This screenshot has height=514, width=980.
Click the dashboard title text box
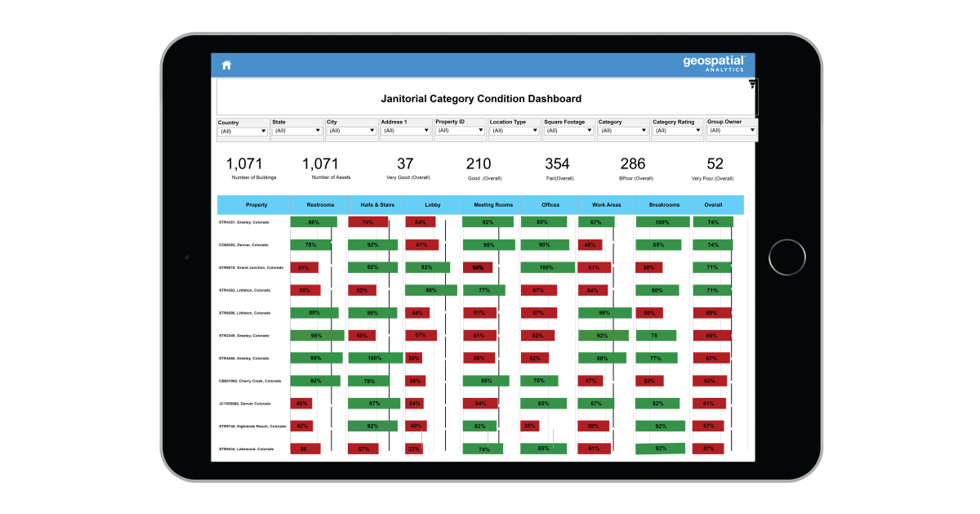point(481,99)
